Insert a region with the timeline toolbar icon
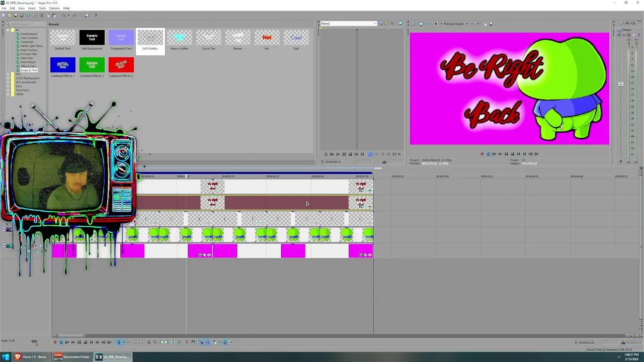 (194, 342)
